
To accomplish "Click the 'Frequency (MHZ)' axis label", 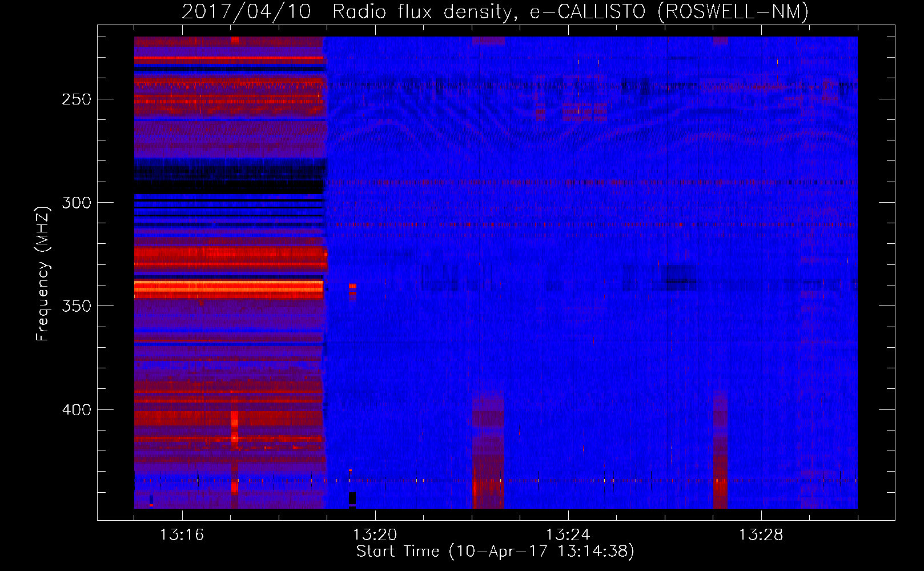I will click(43, 274).
